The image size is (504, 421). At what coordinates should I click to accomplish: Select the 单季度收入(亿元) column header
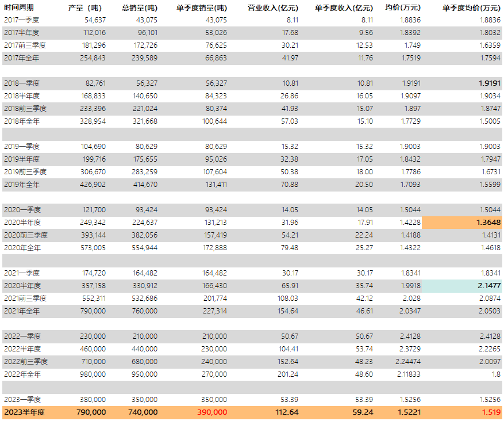click(344, 7)
